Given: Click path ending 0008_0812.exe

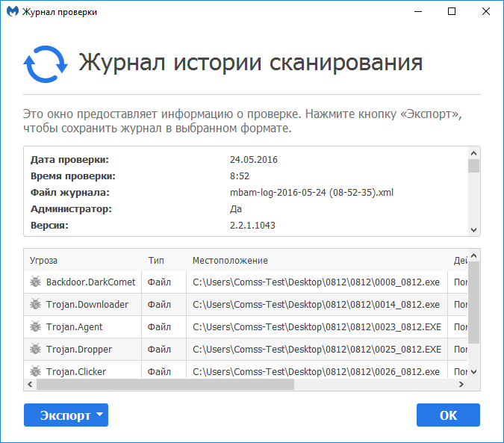Looking at the screenshot, I should (x=316, y=282).
